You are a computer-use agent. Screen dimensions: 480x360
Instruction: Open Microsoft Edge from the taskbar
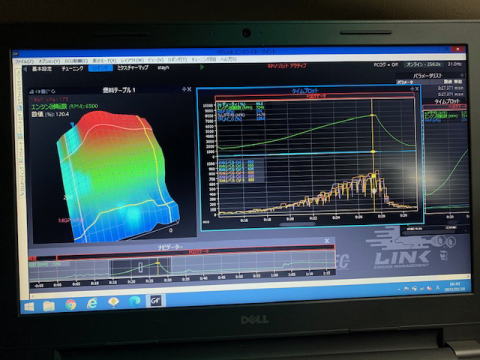pyautogui.click(x=134, y=301)
